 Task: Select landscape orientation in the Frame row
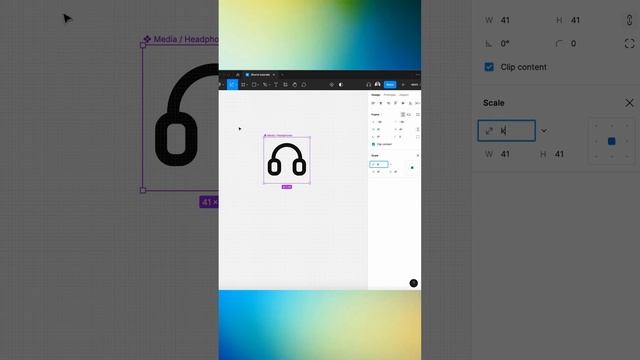409,114
